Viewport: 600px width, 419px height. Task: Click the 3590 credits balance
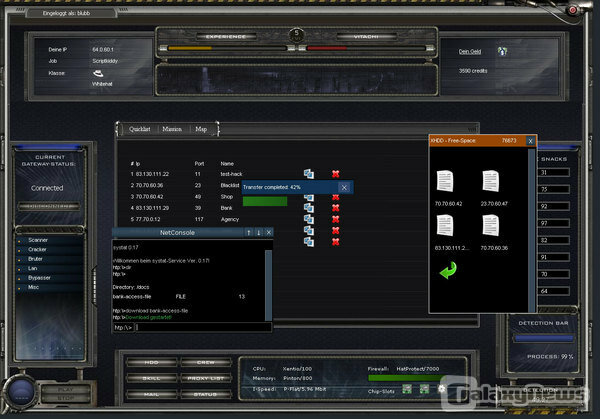pos(473,71)
